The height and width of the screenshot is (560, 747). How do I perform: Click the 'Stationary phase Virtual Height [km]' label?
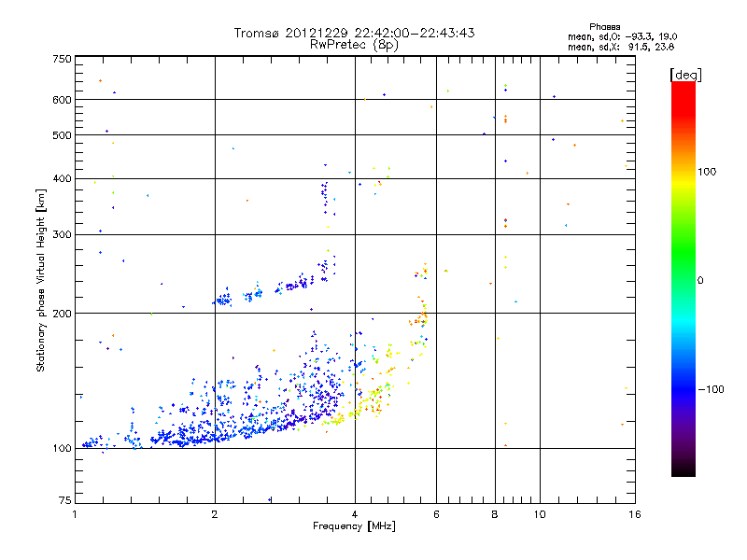pos(40,280)
